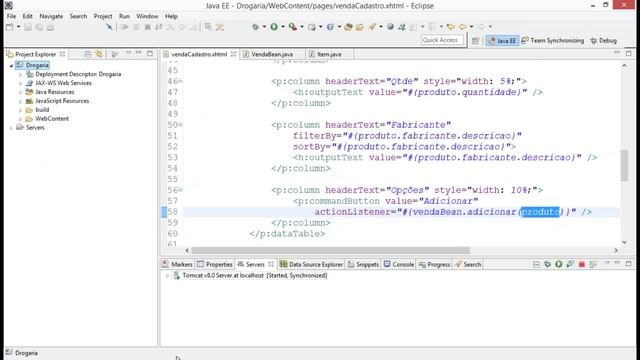The image size is (640, 360).
Task: Open the File menu
Action: coord(11,16)
